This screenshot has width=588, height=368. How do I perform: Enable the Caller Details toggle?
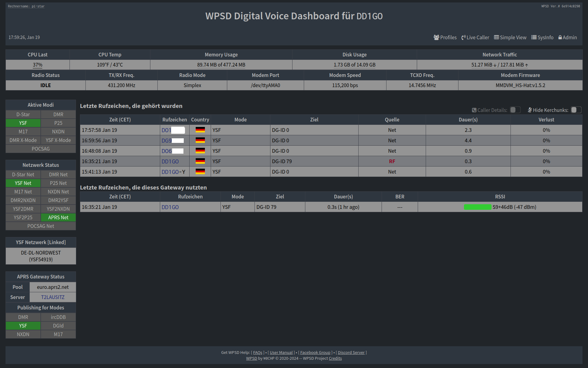click(515, 109)
